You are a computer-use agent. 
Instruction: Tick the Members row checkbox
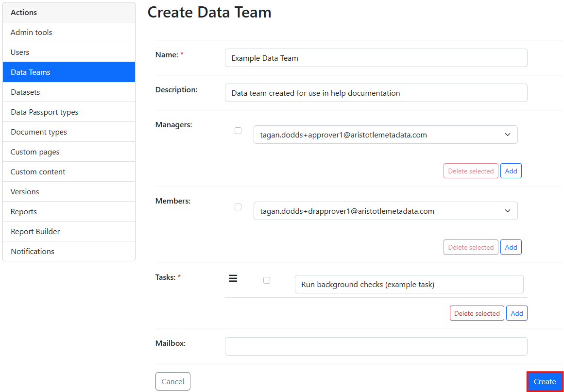238,207
